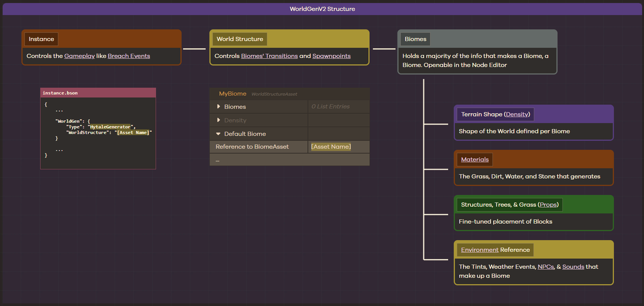Click the Tints, Weather Events description text
Screen dimensions: 644x306
(x=529, y=271)
